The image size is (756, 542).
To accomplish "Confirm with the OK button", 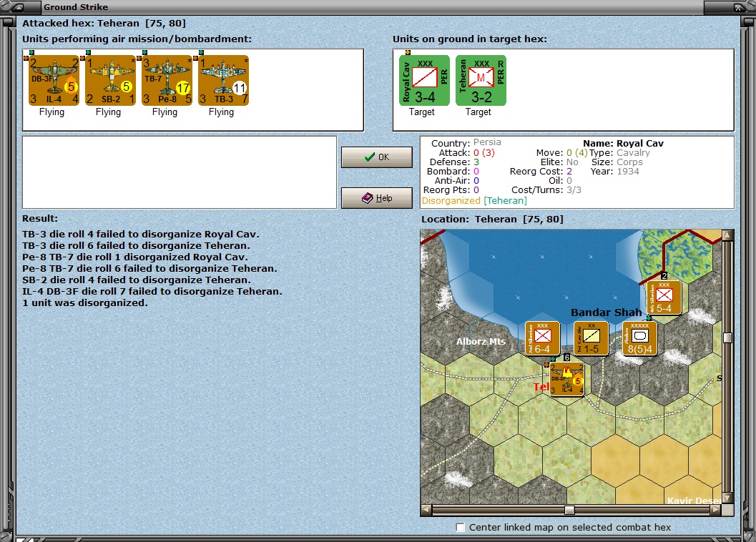I will [x=376, y=157].
